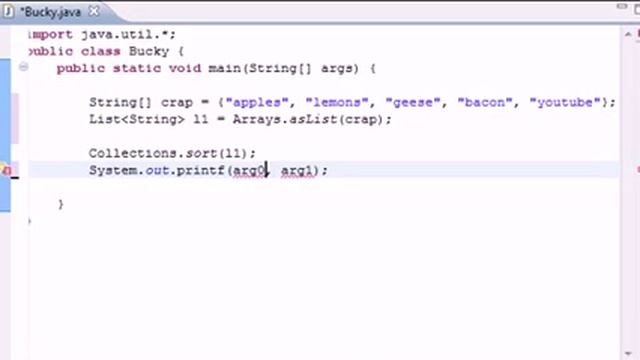Click the error mark in right overview ruler
The image size is (640, 360).
point(638,169)
